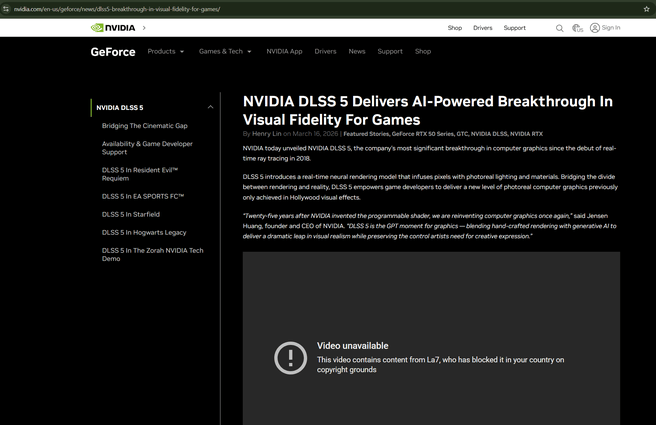Viewport: 656px width, 425px height.
Task: Expand the Games & Tech dropdown
Action: (x=225, y=51)
